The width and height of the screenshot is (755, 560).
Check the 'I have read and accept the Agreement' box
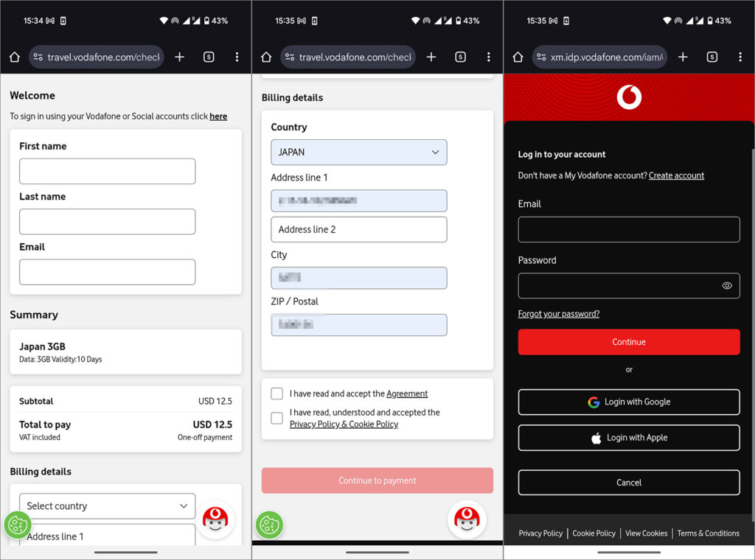click(277, 393)
